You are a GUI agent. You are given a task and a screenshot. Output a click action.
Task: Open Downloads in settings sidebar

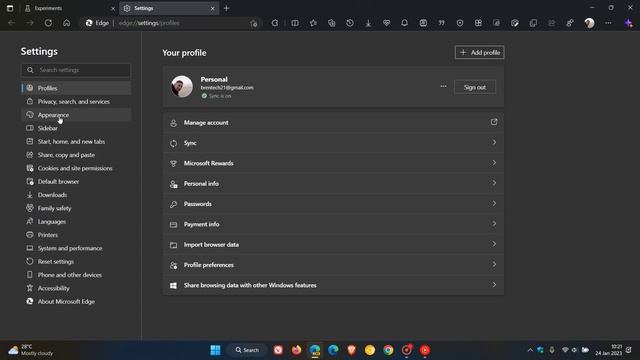[76, 195]
